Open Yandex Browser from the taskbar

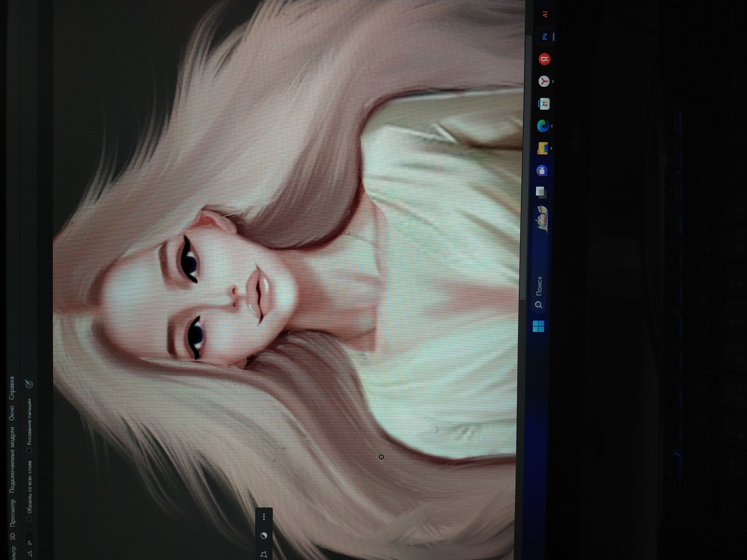pyautogui.click(x=544, y=81)
